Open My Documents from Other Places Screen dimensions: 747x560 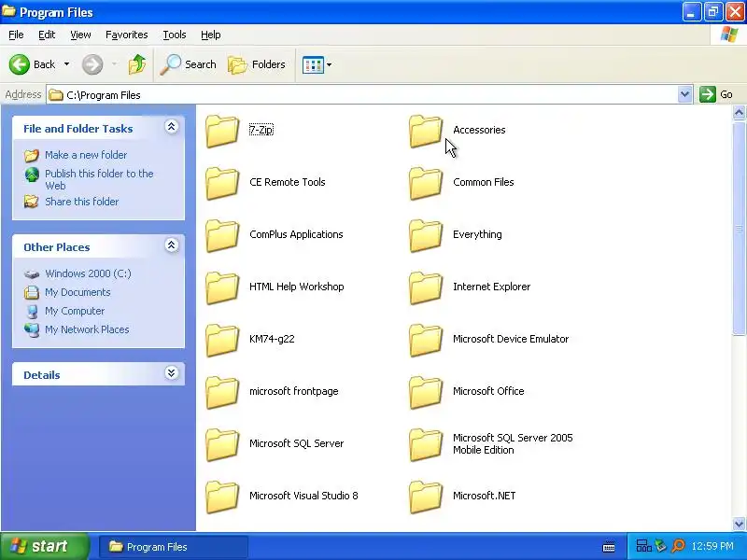click(x=78, y=292)
